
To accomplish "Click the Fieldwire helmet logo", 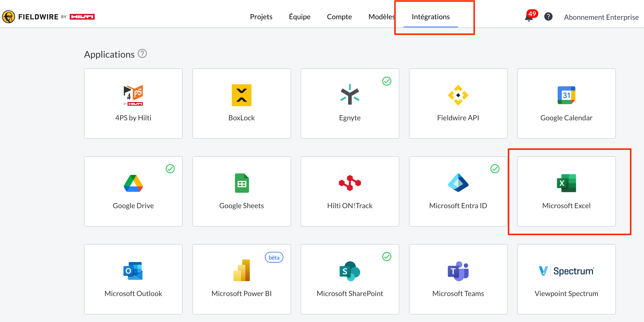I will click(x=8, y=17).
